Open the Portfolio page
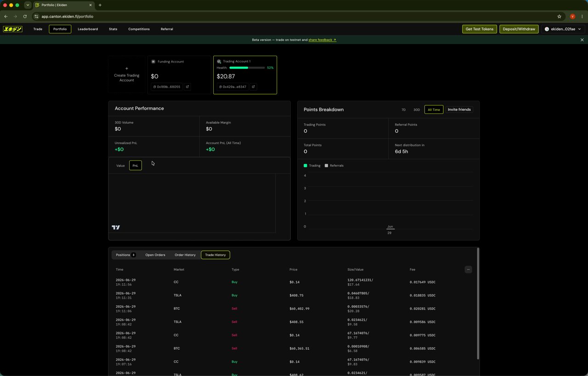The height and width of the screenshot is (376, 588). pyautogui.click(x=60, y=29)
